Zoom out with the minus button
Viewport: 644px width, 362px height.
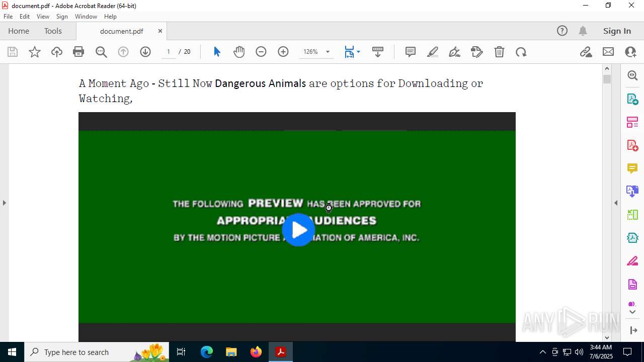(x=261, y=52)
